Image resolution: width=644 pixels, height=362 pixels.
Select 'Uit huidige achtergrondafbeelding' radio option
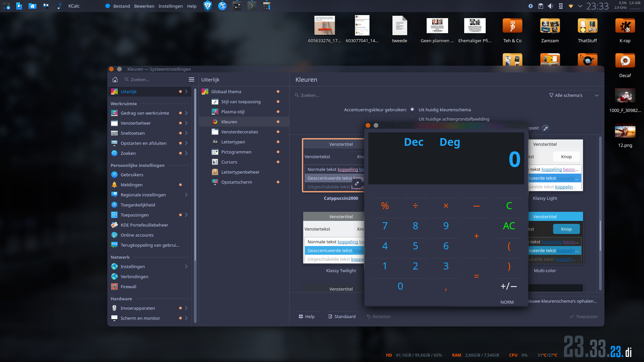[412, 119]
